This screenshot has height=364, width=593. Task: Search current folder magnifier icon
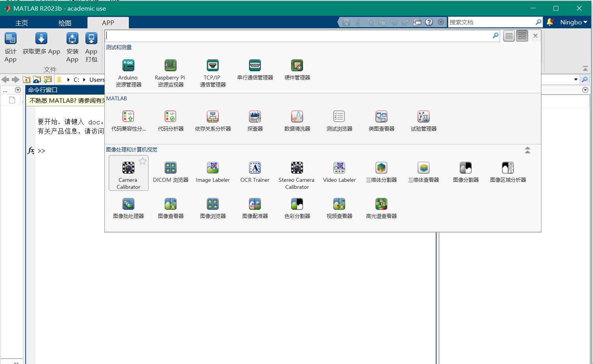[585, 79]
